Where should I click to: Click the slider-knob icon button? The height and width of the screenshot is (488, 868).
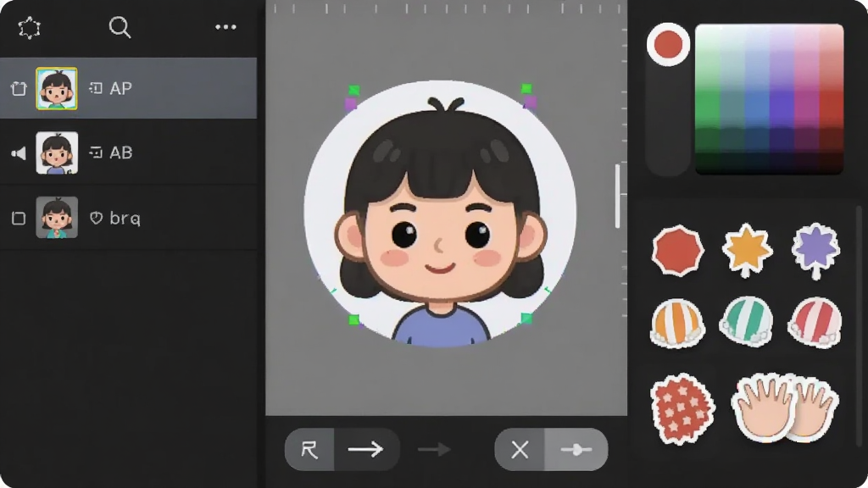click(x=576, y=449)
